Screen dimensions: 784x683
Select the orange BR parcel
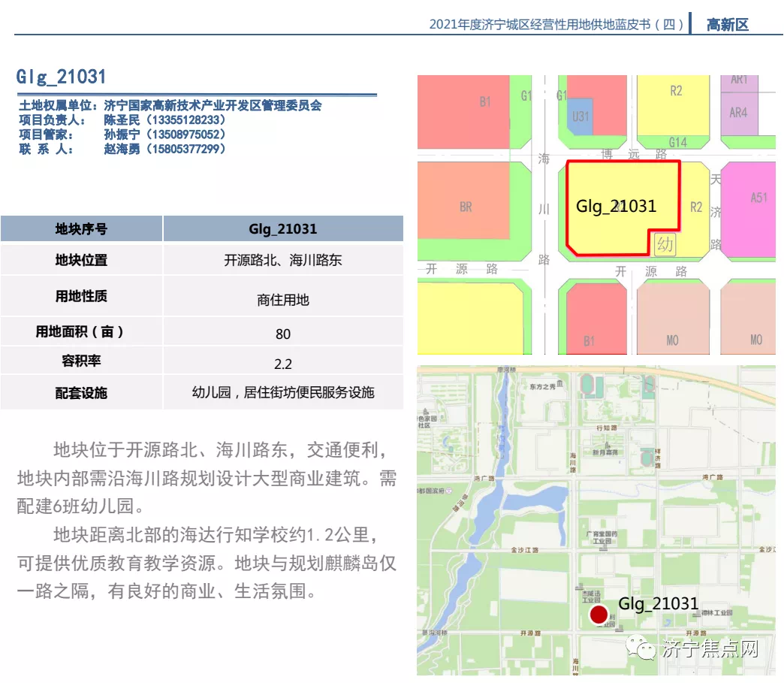click(466, 207)
